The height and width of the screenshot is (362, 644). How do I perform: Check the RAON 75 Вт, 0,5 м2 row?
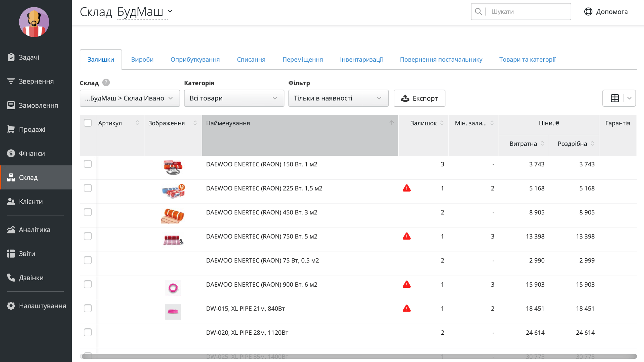pos(88,260)
